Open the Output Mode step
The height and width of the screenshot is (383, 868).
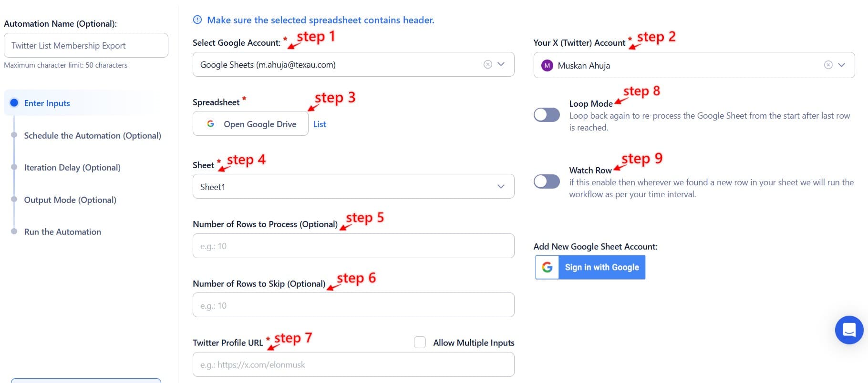pos(70,200)
